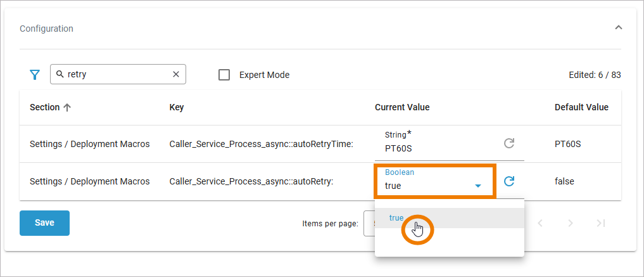This screenshot has height=277, width=644.
Task: Clear the retry search text
Action: pyautogui.click(x=176, y=74)
